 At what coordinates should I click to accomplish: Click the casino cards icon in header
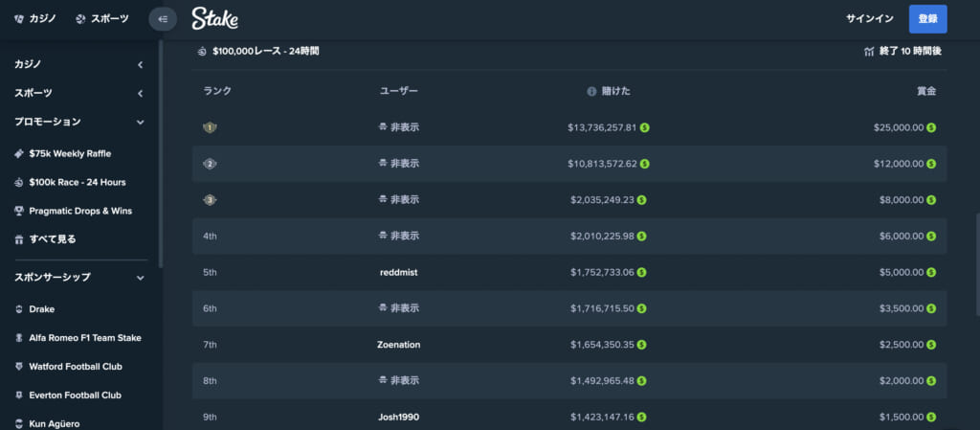pos(19,19)
